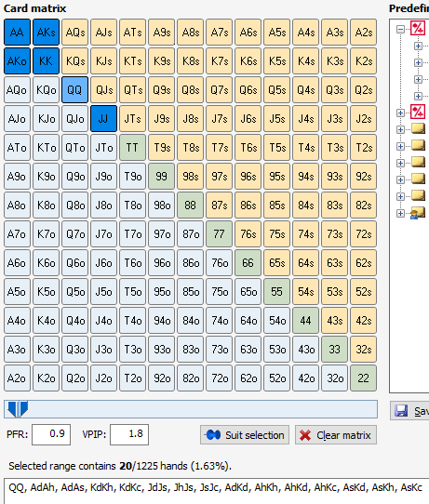Screen dimensions: 429x504
Task: Select the 77 pair cell
Action: click(219, 234)
